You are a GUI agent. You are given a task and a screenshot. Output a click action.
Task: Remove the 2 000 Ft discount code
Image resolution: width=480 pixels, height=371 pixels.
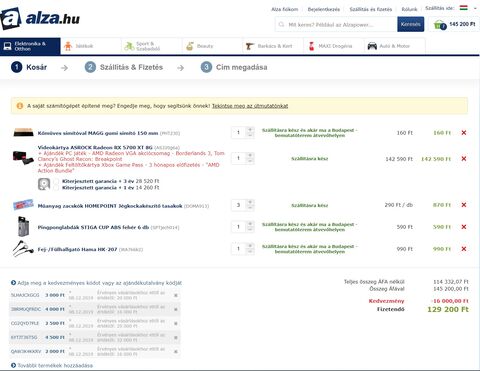[x=176, y=351]
